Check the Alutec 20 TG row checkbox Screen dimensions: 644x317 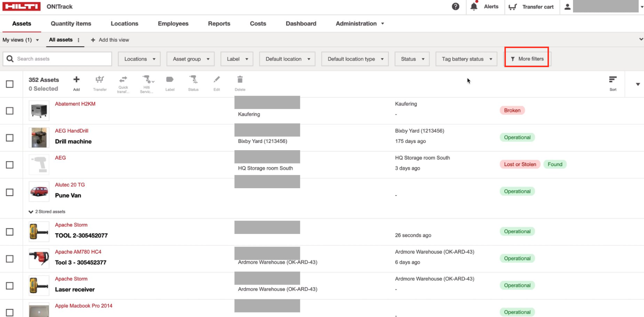coord(10,192)
